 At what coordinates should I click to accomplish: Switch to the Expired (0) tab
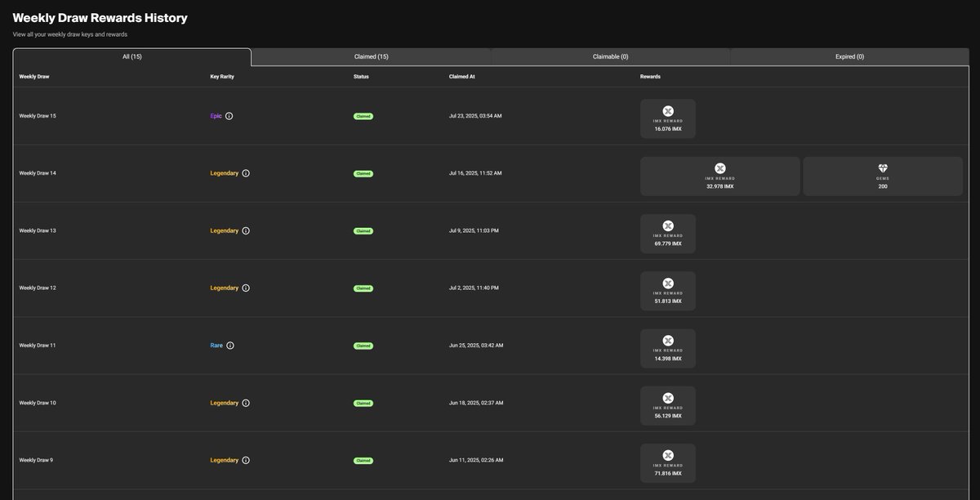click(x=849, y=56)
